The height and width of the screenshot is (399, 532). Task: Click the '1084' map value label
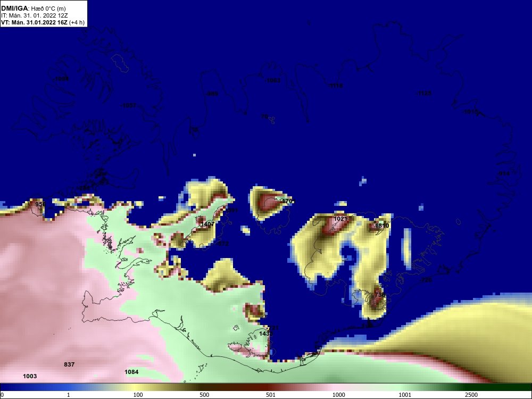coord(131,372)
